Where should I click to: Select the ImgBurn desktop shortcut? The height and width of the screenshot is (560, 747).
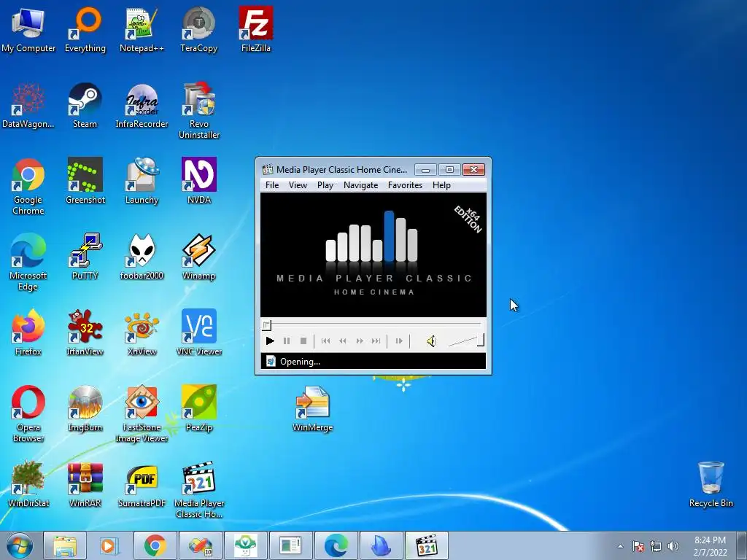pyautogui.click(x=85, y=409)
